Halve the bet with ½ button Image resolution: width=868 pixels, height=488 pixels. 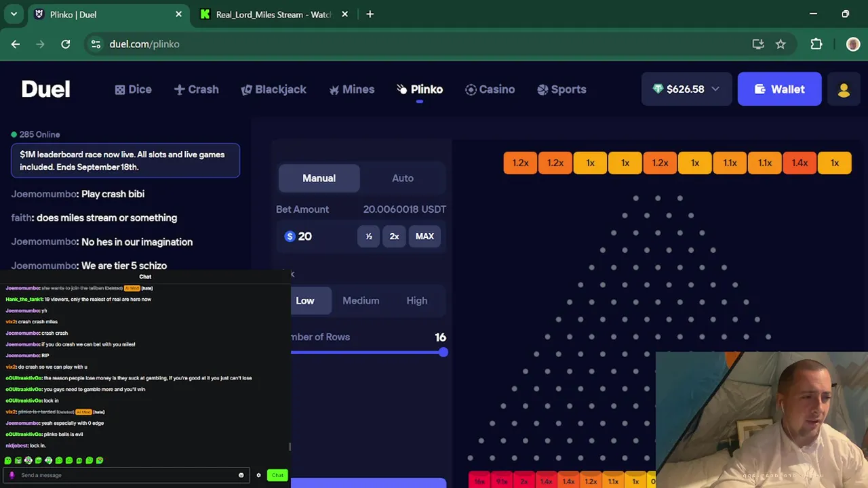369,237
